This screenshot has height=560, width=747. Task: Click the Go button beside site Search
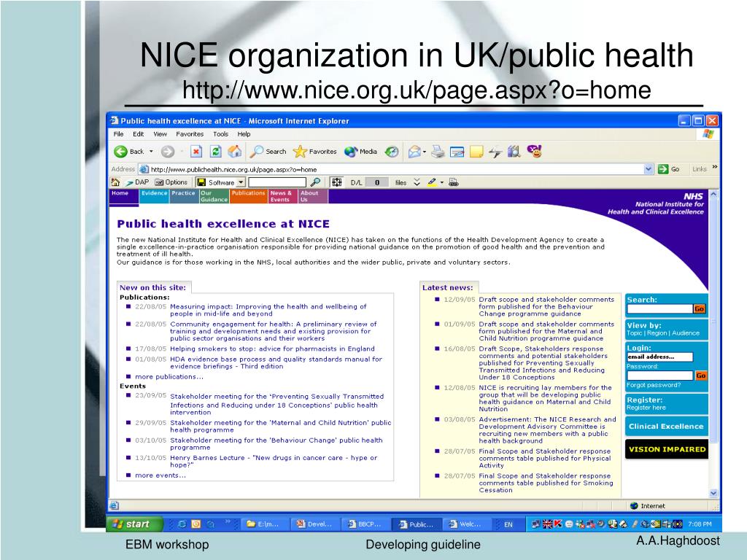click(699, 308)
